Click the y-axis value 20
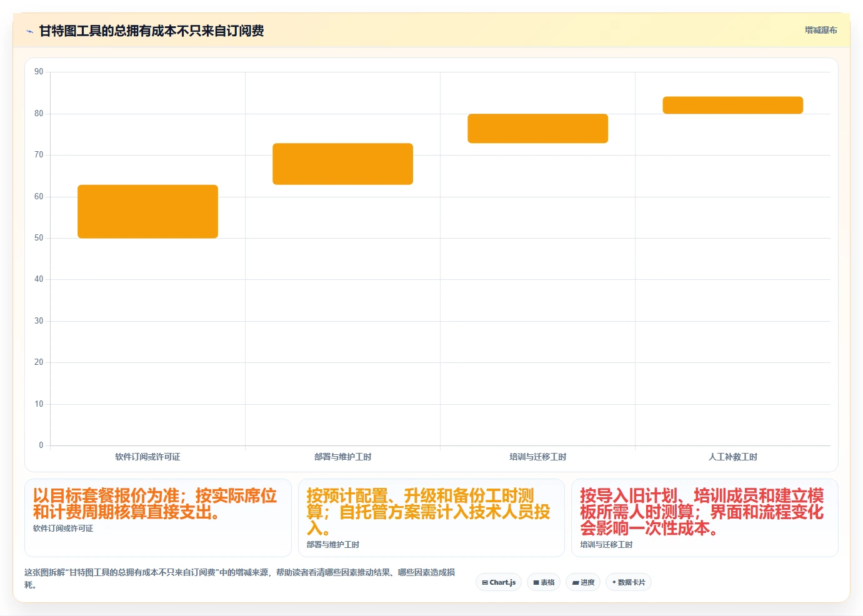This screenshot has height=616, width=863. [39, 362]
